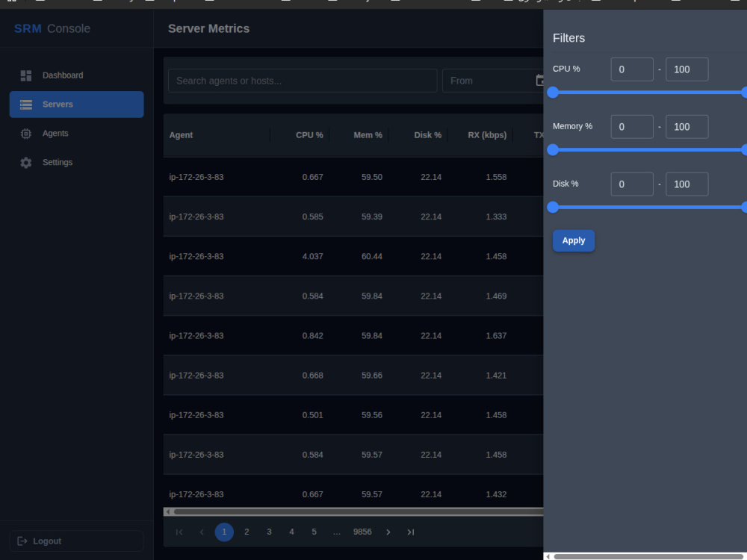Screen dimensions: 747x560
Task: Select the Servers list icon
Action: point(26,105)
